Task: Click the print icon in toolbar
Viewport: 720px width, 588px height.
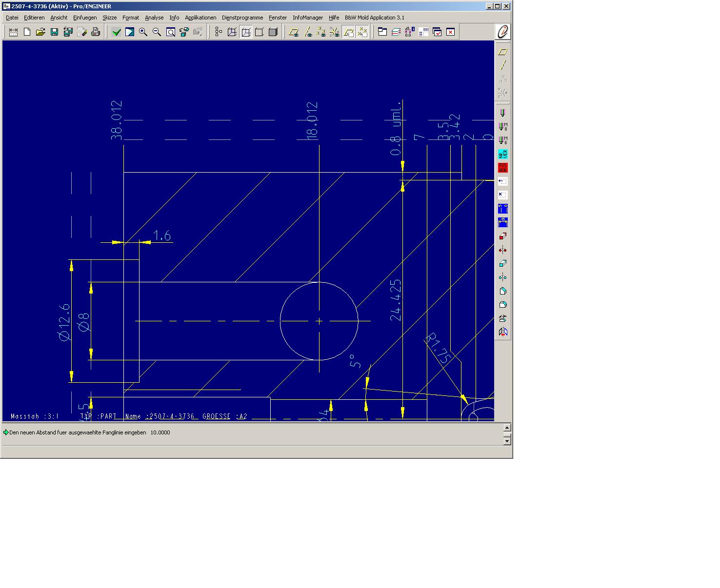Action: tap(96, 32)
